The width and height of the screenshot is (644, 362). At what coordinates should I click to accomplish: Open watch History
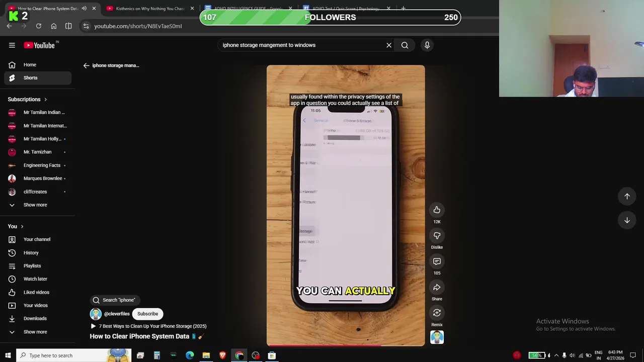(38, 253)
